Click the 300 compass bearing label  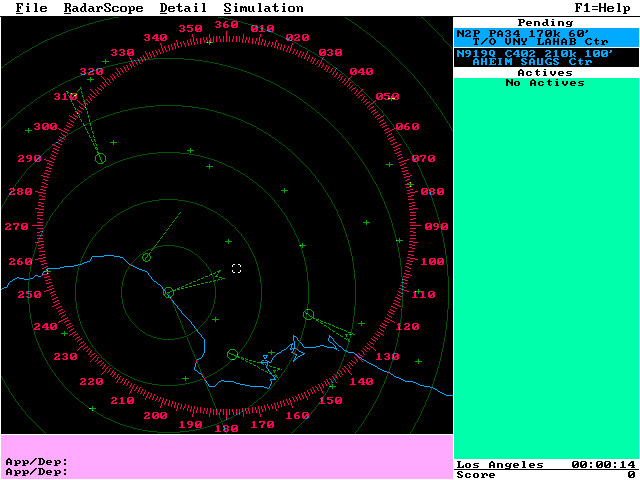click(x=45, y=127)
